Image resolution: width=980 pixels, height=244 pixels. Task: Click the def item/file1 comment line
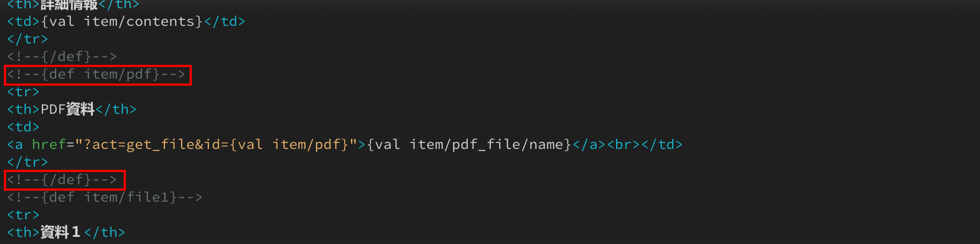pos(105,197)
